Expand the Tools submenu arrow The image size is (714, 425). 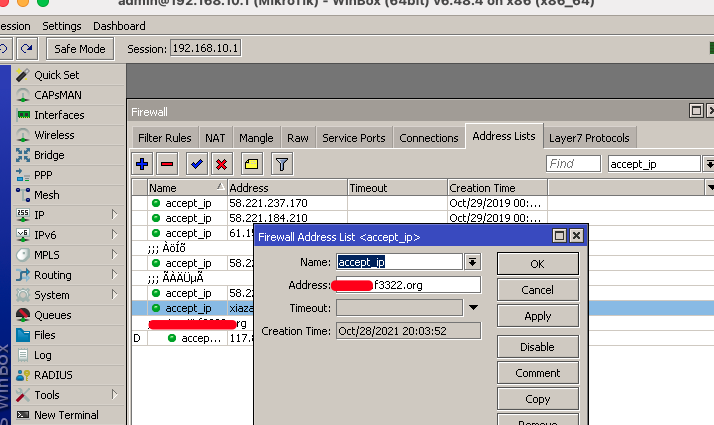(115, 394)
